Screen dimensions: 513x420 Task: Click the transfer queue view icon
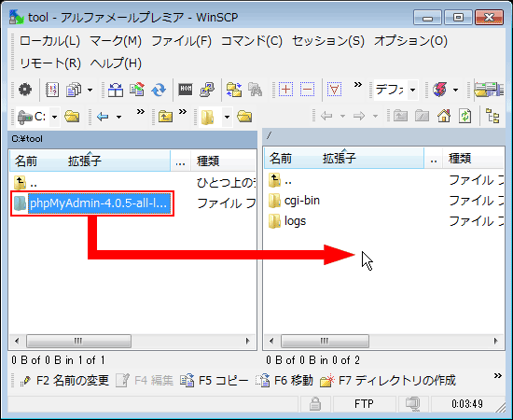51,89
